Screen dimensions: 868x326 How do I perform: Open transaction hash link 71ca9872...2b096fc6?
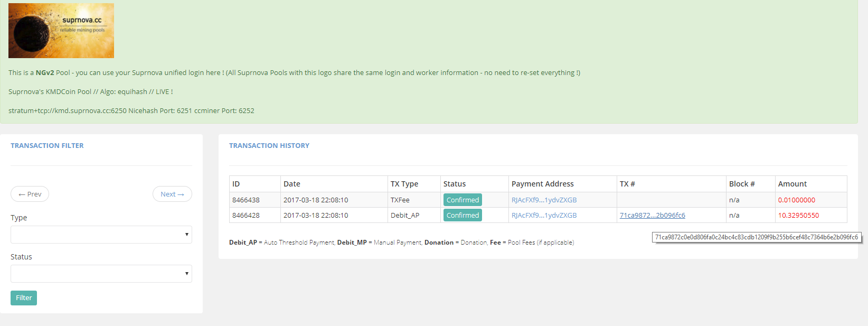(653, 216)
